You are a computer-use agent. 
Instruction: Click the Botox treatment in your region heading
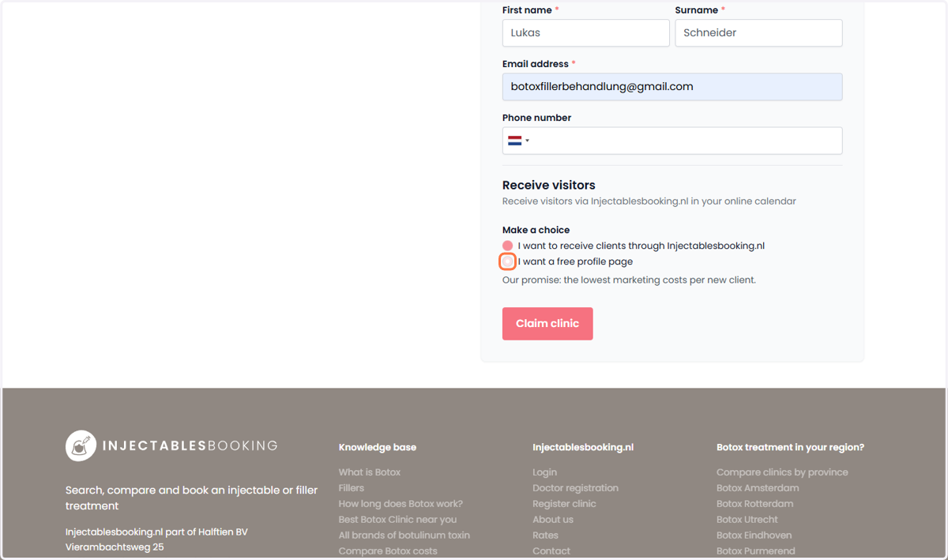tap(790, 447)
